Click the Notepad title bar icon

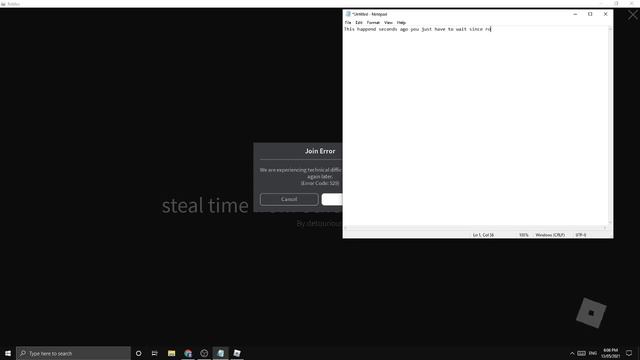point(348,14)
